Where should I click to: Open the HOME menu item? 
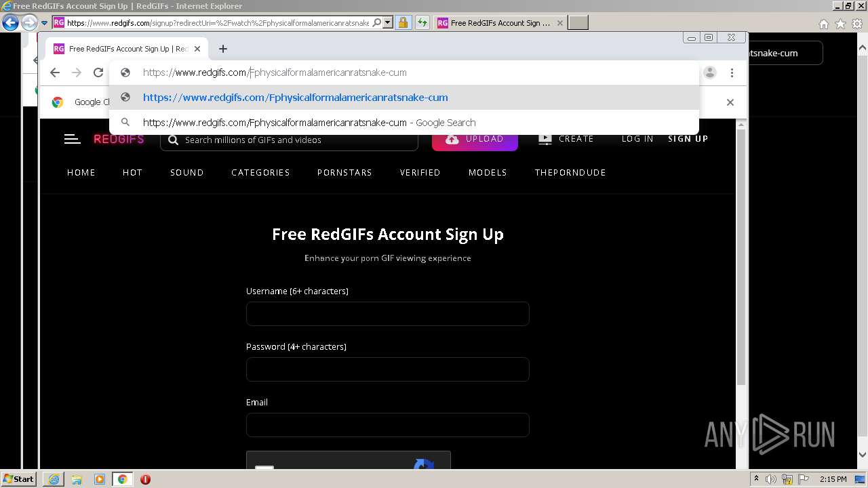pyautogui.click(x=81, y=173)
